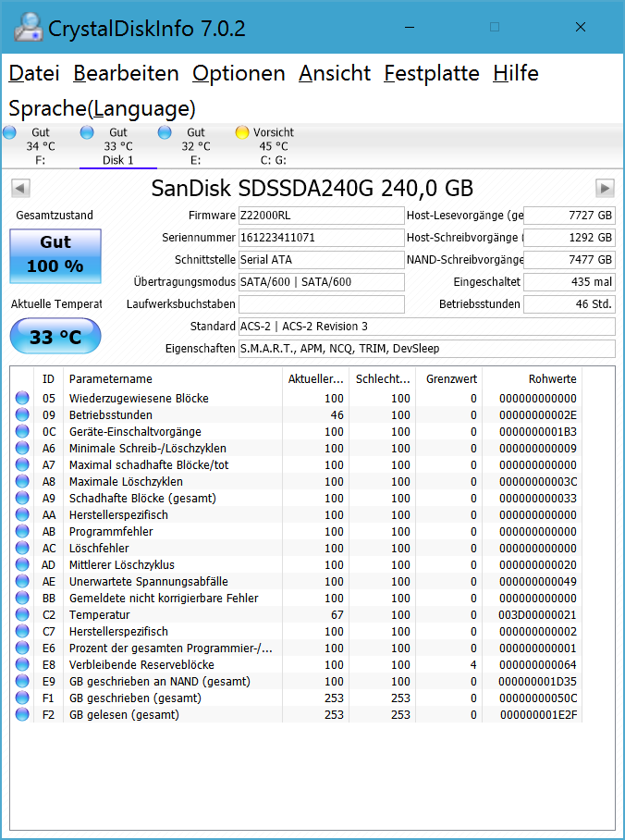Click the Eingeschaltet value 435 mal
This screenshot has height=840, width=625.
pyautogui.click(x=570, y=282)
